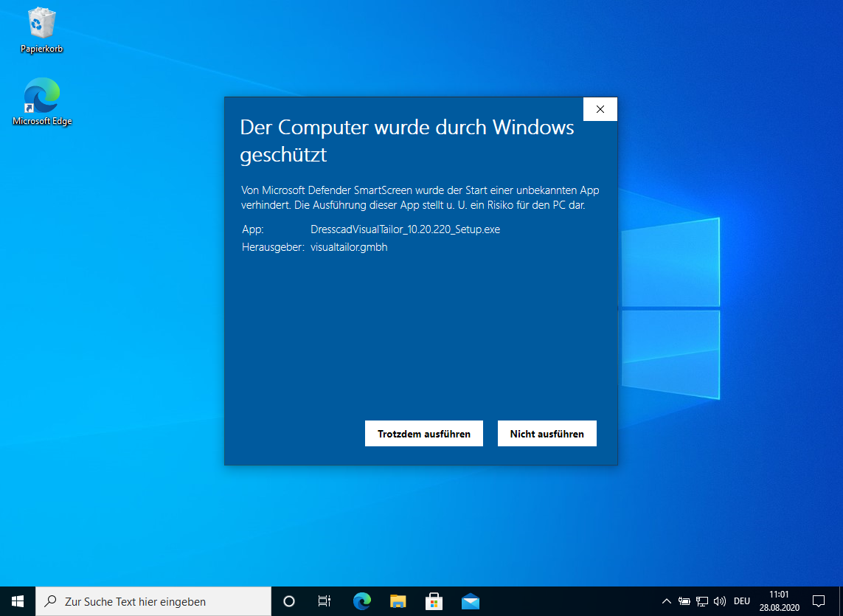Switch the DEU input language indicator
Viewport: 843px width, 616px height.
[742, 601]
